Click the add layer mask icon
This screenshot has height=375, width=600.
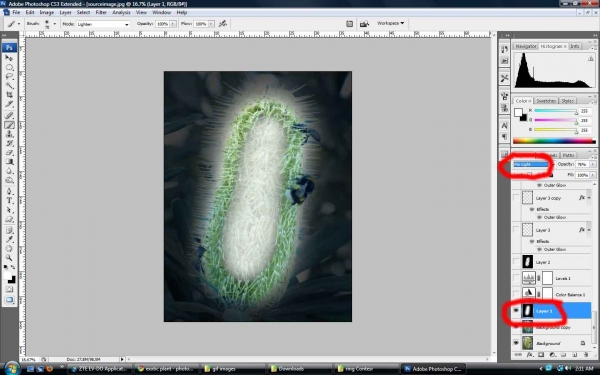pyautogui.click(x=541, y=355)
